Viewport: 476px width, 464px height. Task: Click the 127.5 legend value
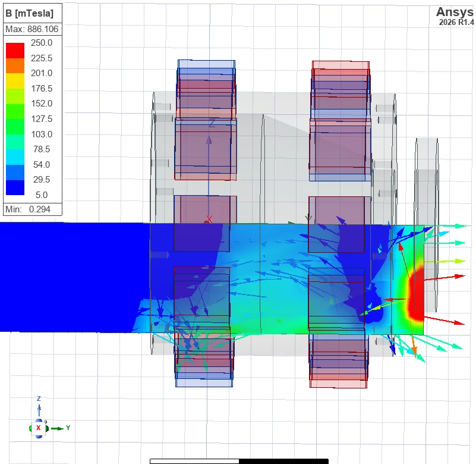(x=42, y=119)
